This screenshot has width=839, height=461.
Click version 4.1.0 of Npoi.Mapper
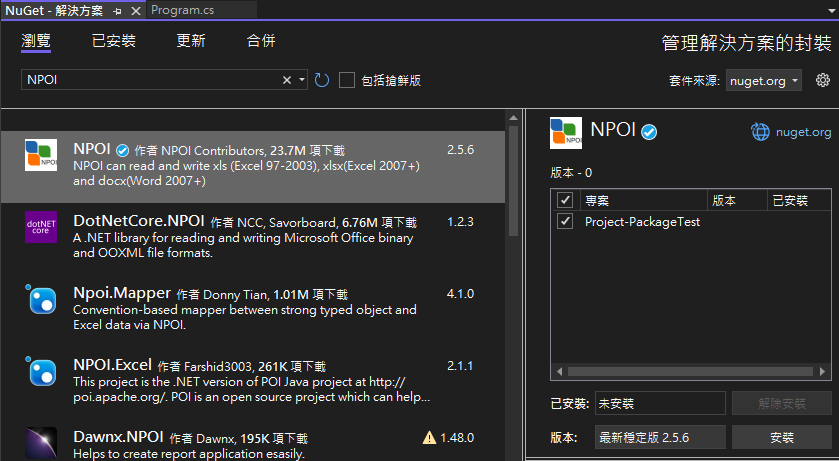tap(461, 294)
